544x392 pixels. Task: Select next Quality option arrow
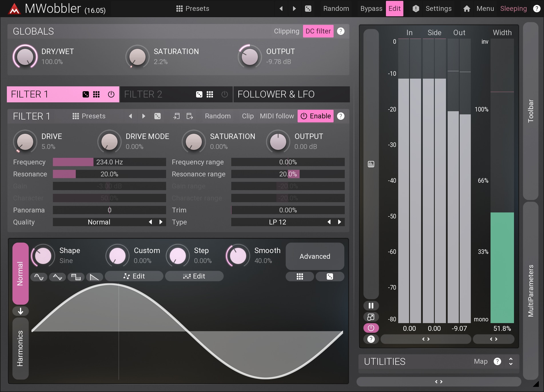[161, 222]
